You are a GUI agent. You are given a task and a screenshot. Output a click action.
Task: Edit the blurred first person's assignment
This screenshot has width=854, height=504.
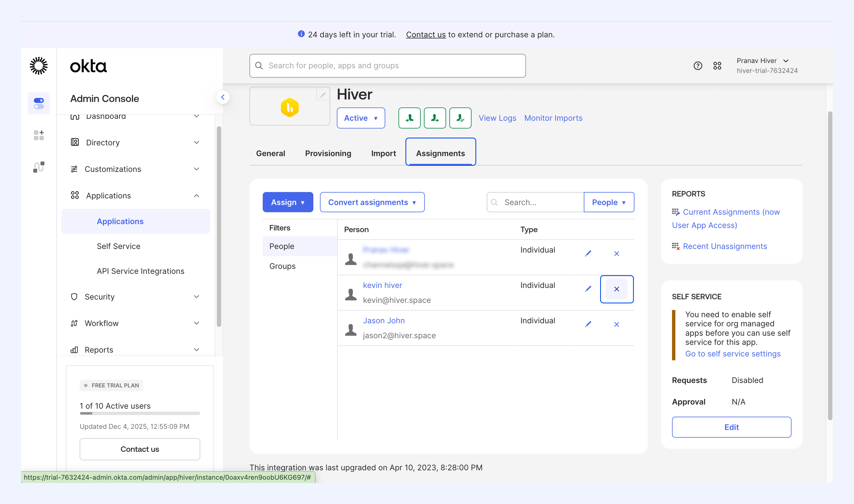click(588, 253)
